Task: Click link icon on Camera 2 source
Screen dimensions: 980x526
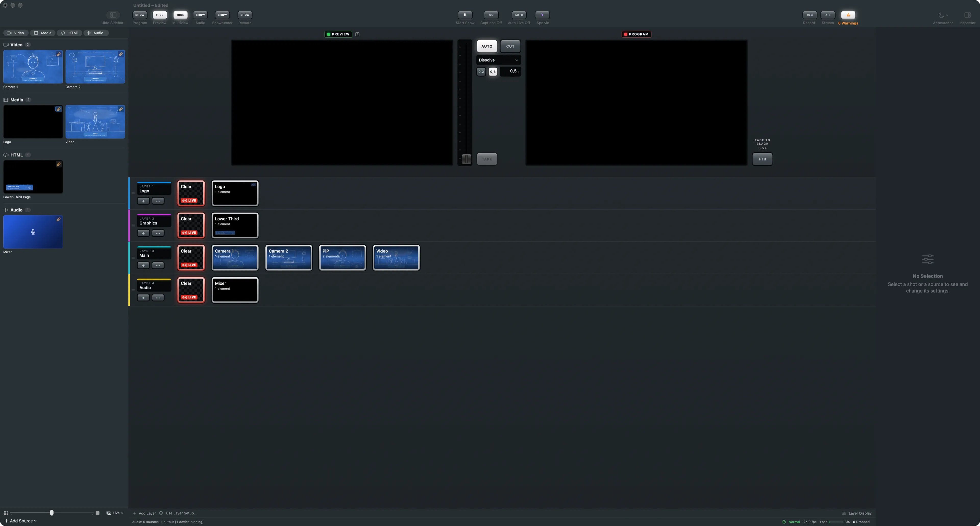Action: tap(121, 54)
